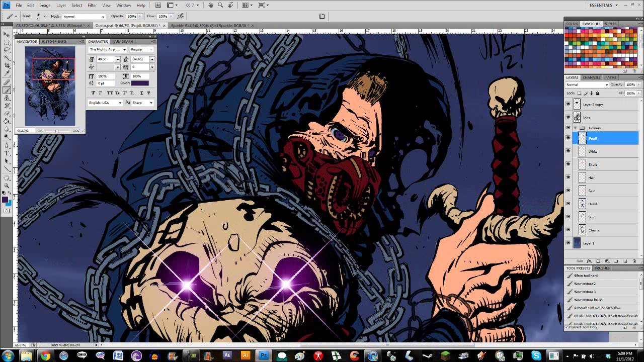This screenshot has height=362, width=644.
Task: Open the Filter menu
Action: tap(92, 5)
